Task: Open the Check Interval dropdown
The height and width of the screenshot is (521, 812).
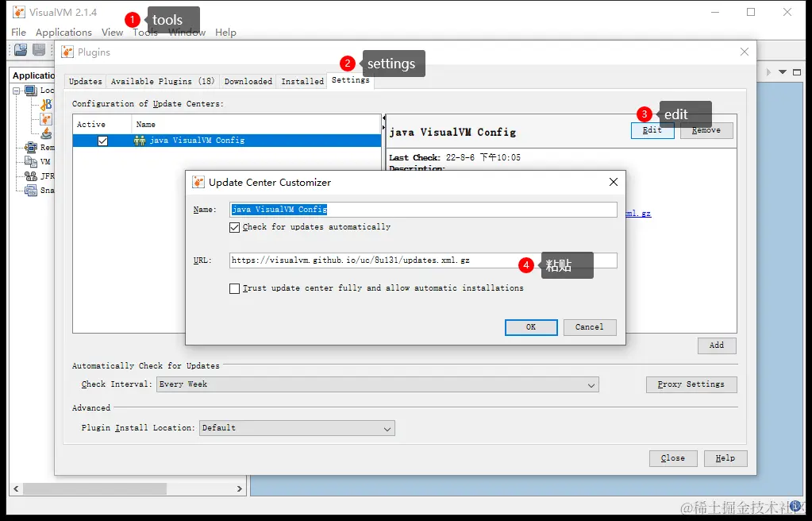Action: [378, 384]
